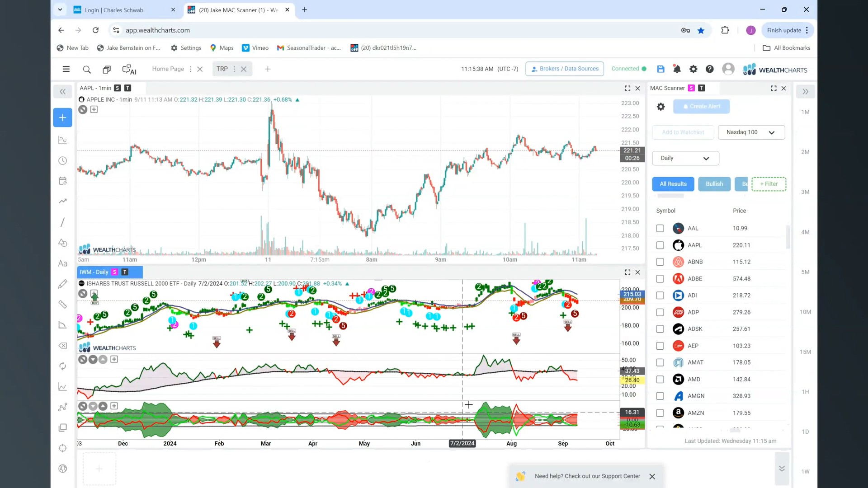This screenshot has height=488, width=868.
Task: Collapse the first IWM indicator pane arrow
Action: click(93, 360)
